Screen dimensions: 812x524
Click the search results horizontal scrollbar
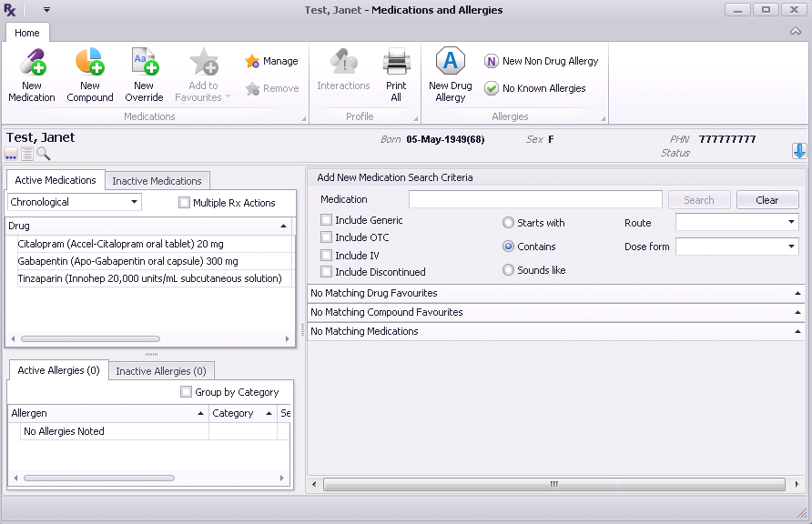click(554, 484)
